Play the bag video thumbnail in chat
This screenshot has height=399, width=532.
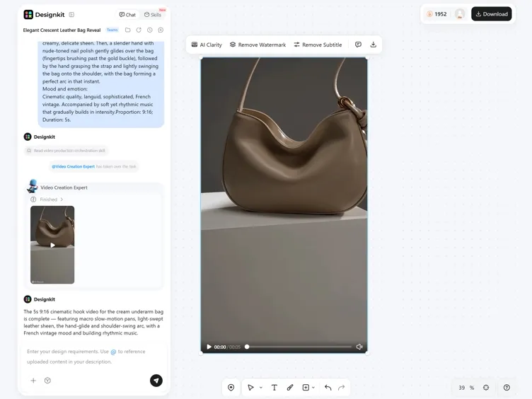tap(52, 245)
